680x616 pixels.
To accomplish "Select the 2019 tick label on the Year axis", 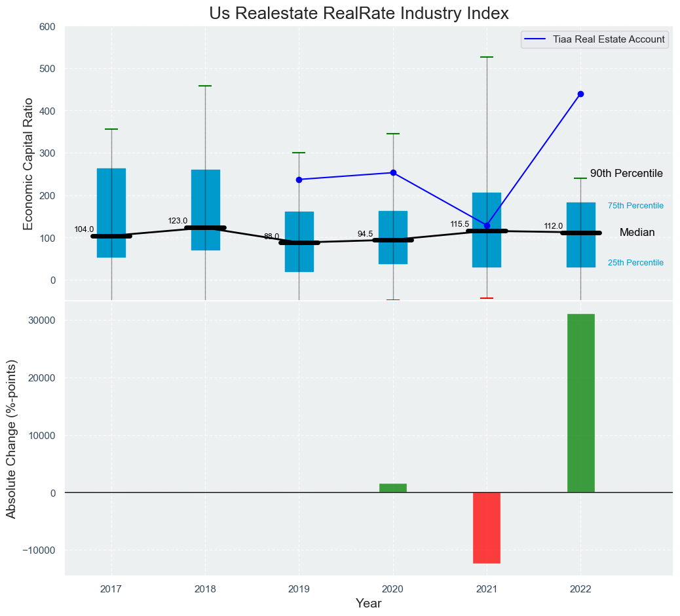I will pos(299,590).
